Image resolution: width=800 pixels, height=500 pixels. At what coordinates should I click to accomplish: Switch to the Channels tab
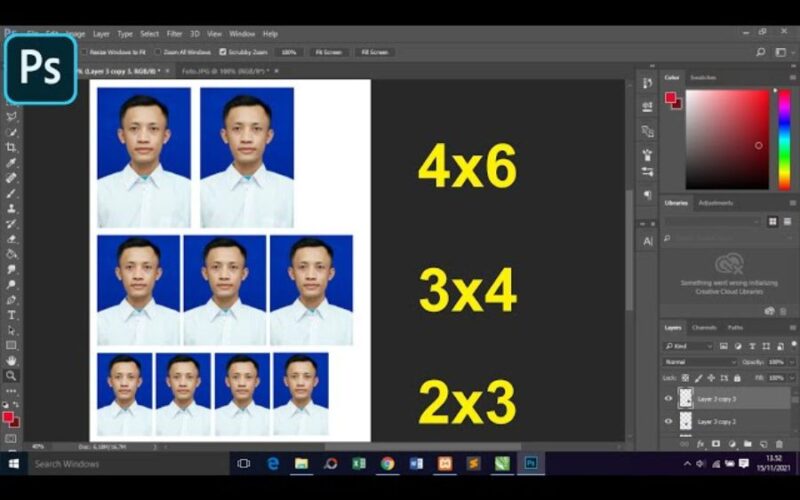(x=704, y=328)
